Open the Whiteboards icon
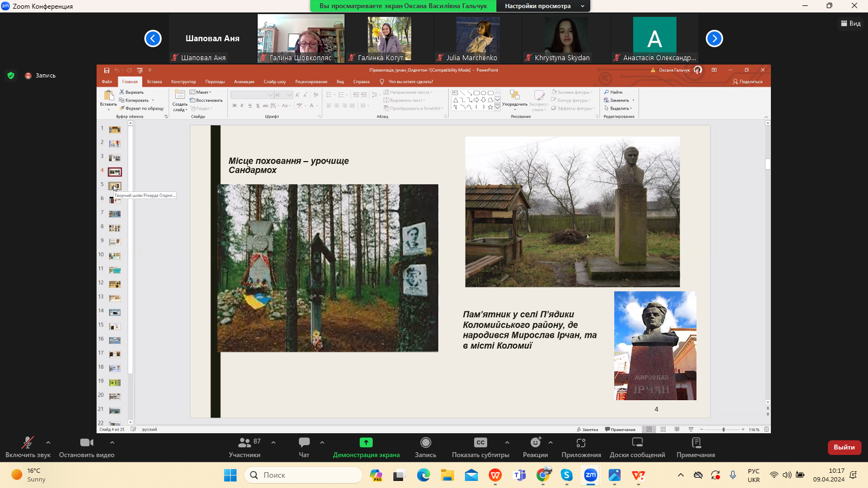868x488 pixels. coord(637,442)
